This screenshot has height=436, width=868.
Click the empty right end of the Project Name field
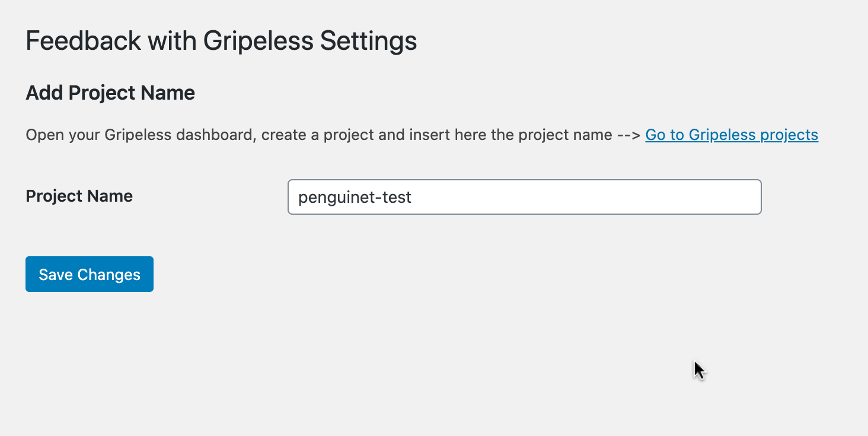pyautogui.click(x=700, y=197)
